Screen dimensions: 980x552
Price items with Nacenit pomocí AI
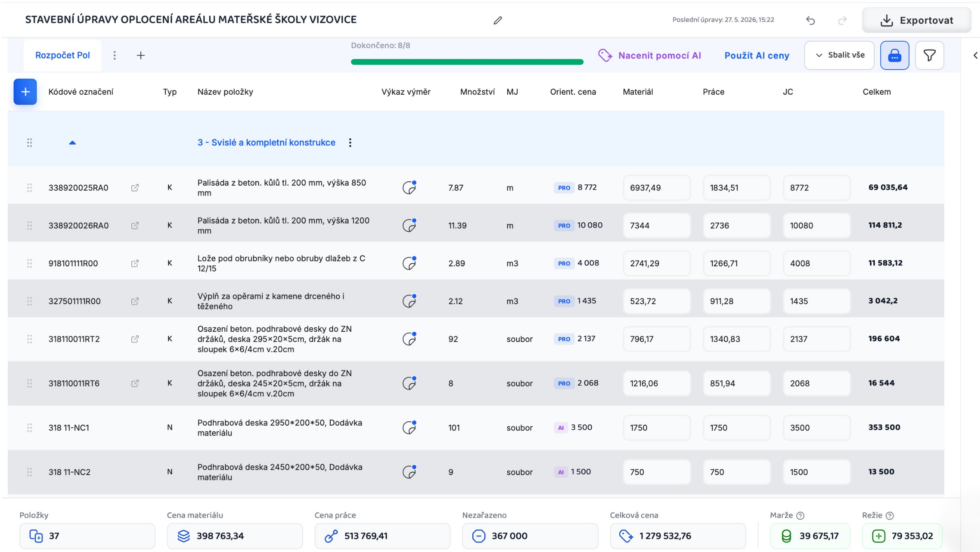[649, 55]
